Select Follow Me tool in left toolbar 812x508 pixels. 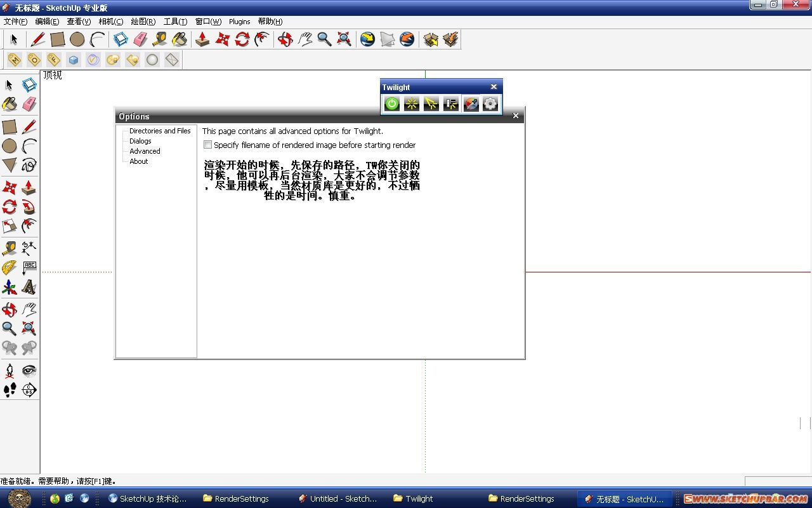29,207
